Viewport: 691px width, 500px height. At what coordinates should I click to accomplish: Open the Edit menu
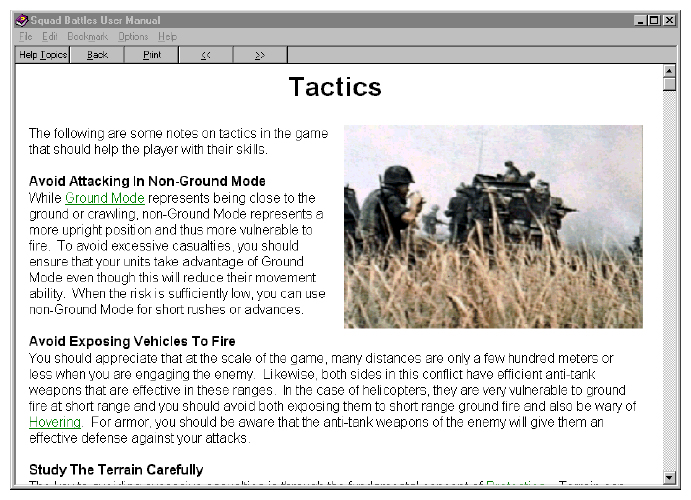point(50,37)
